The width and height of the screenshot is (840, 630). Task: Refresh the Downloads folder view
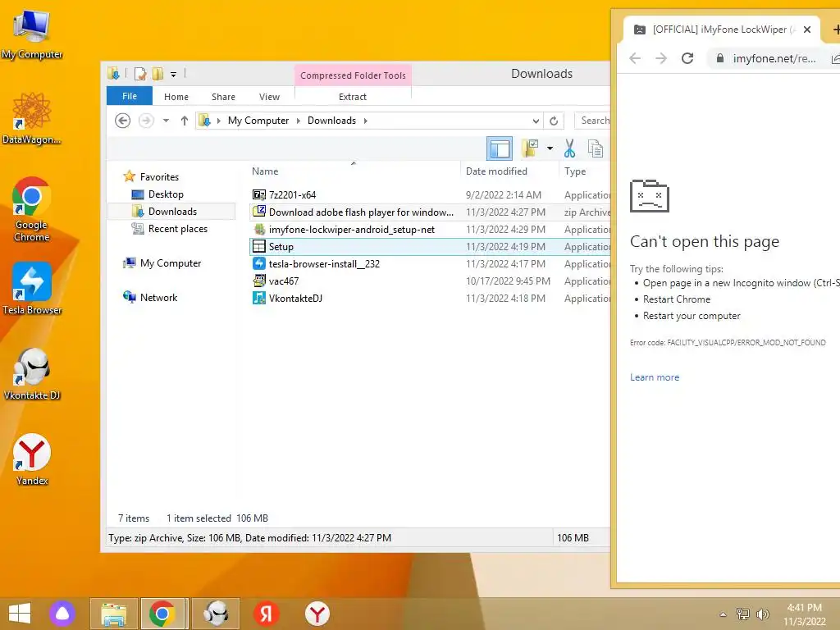pos(554,121)
